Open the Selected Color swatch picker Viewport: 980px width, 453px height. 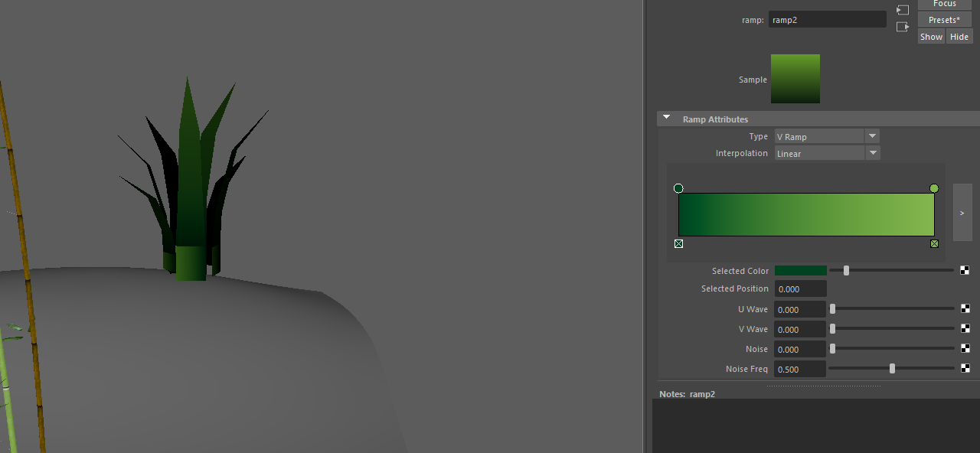(x=801, y=271)
